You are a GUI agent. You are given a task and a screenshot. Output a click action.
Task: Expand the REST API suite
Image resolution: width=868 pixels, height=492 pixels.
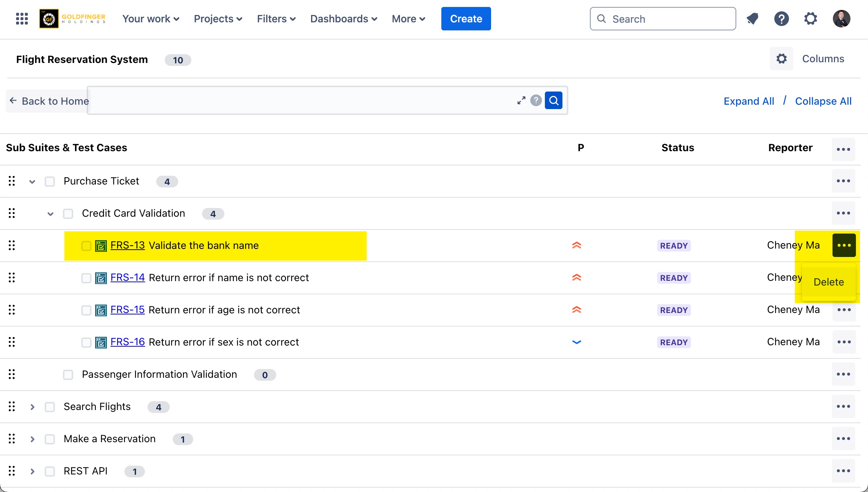32,471
